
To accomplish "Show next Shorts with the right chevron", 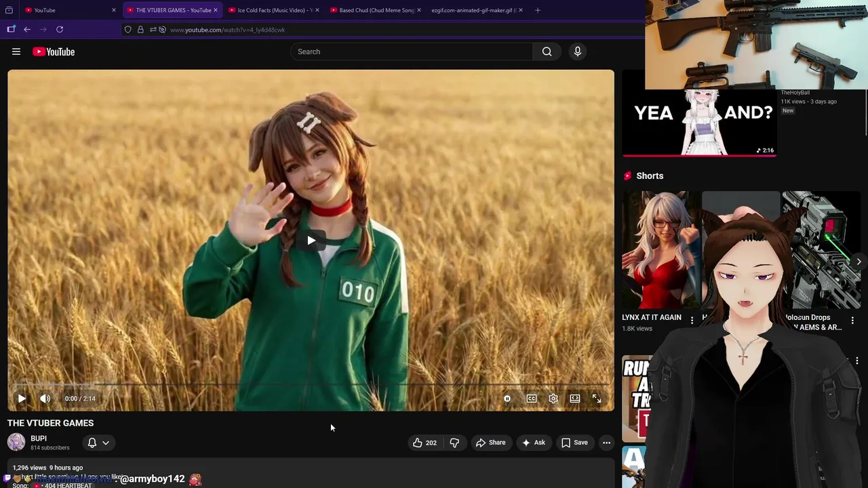I will pos(859,262).
